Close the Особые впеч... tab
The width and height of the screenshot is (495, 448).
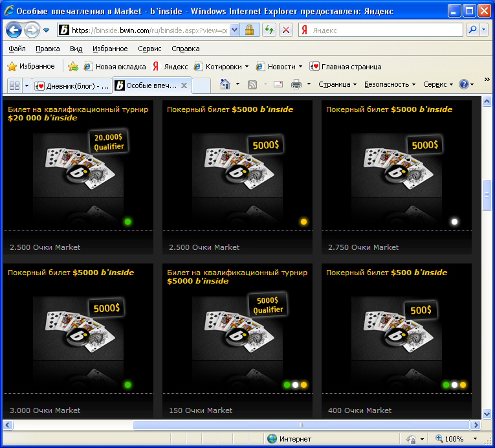[x=184, y=85]
